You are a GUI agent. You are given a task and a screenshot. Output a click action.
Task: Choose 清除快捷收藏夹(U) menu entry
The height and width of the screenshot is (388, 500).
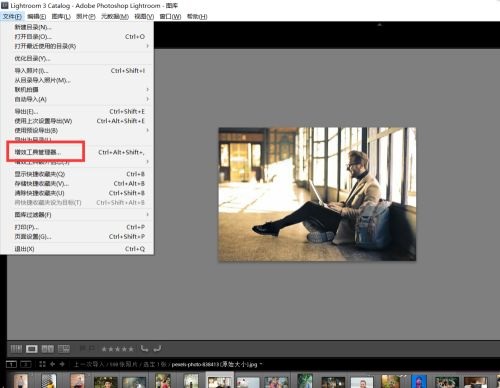point(77,193)
